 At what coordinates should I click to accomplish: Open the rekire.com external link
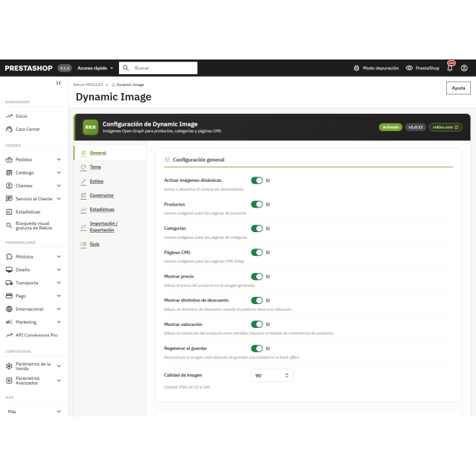pos(446,127)
